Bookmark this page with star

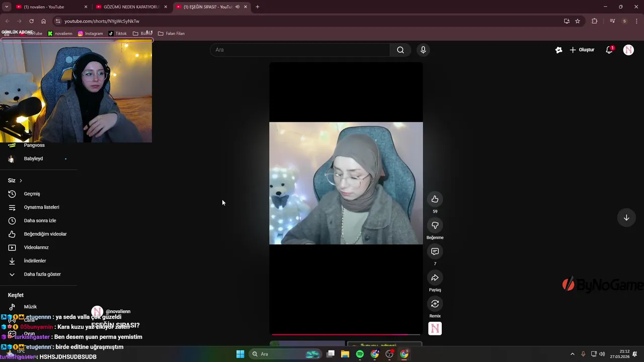[578, 21]
